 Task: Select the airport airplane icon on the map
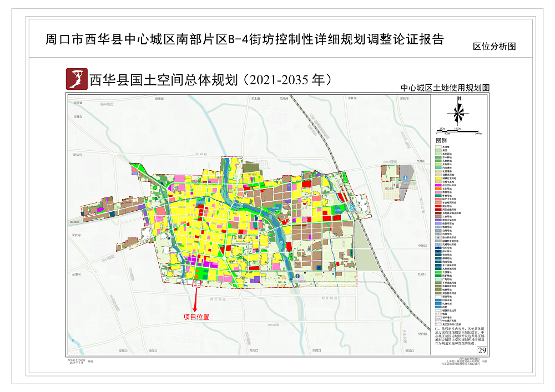pyautogui.click(x=406, y=178)
